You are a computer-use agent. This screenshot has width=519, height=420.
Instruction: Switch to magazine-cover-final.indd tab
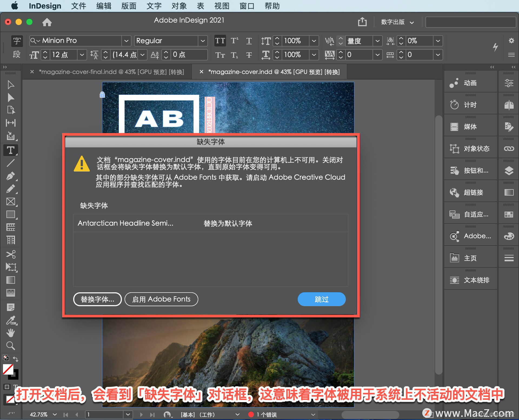[111, 72]
